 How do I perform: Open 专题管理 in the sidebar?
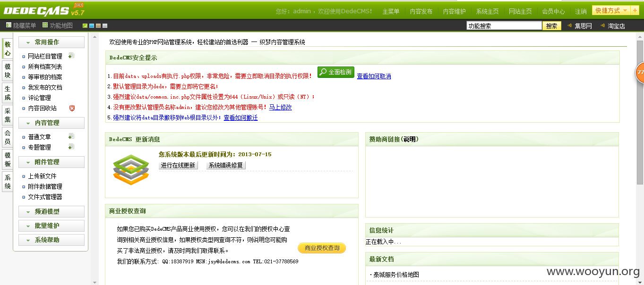point(39,147)
